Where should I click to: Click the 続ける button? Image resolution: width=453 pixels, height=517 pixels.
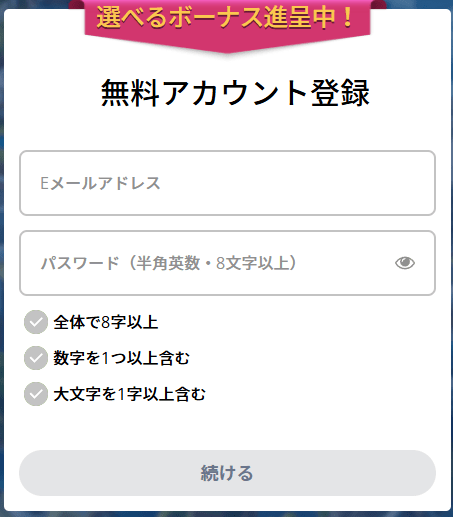pos(227,473)
